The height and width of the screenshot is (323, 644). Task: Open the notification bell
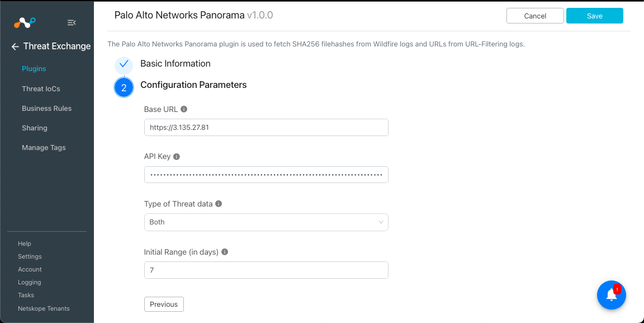(611, 295)
